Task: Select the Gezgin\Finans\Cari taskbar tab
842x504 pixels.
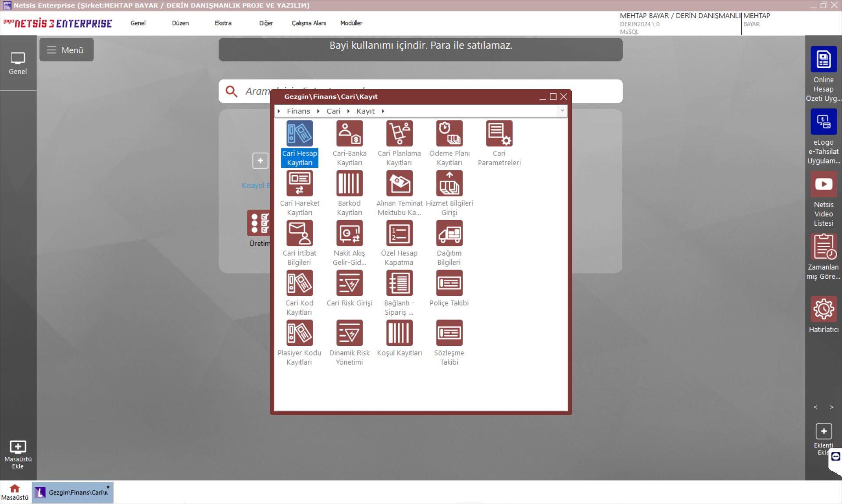Action: (72, 493)
